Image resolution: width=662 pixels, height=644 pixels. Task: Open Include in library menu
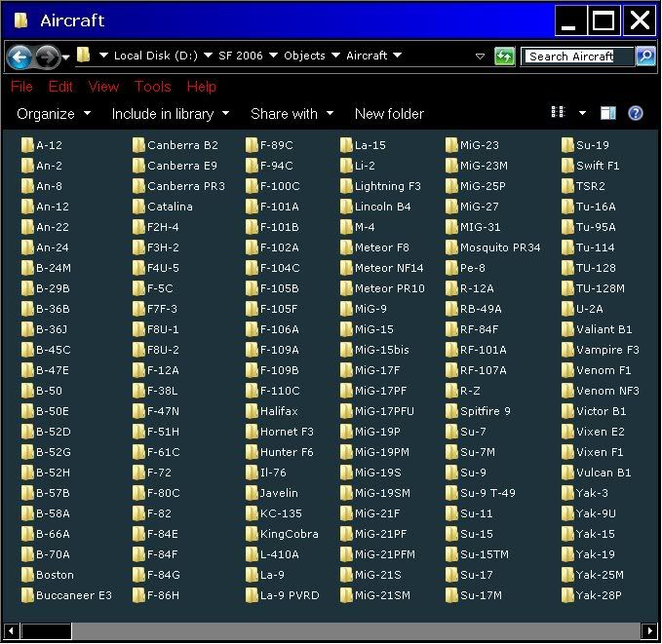(x=171, y=114)
